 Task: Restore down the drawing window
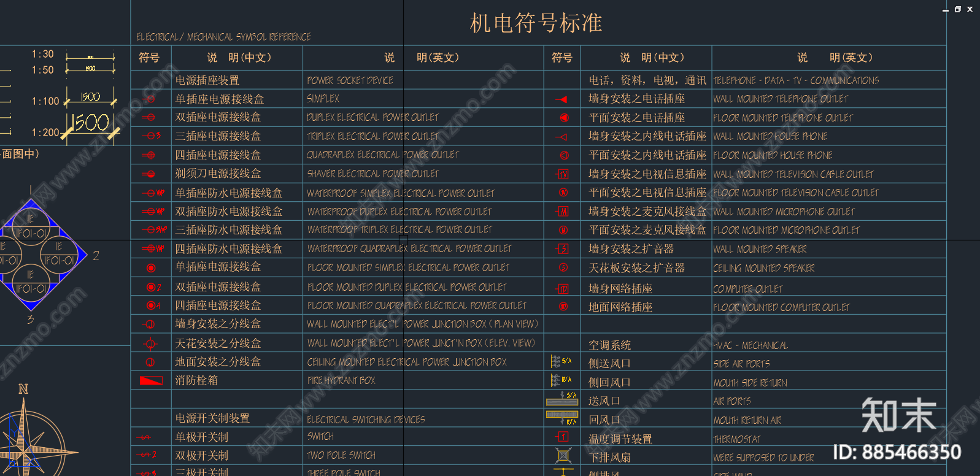click(x=958, y=9)
